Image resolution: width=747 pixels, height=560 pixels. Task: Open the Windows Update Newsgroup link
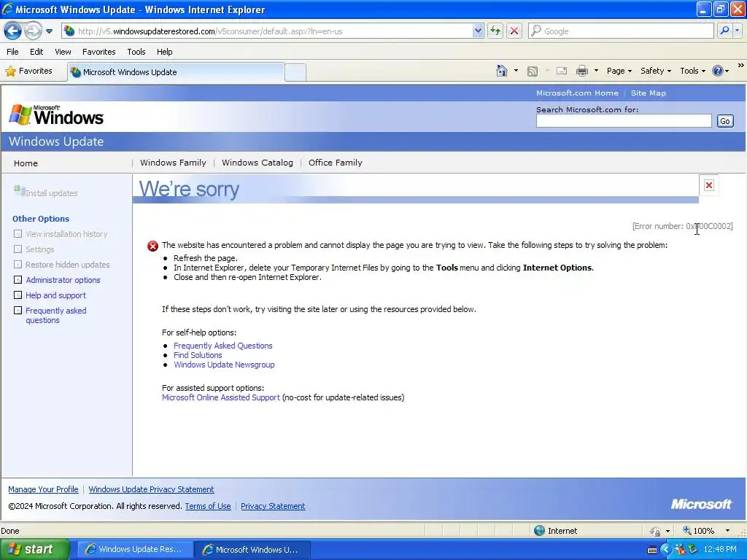[x=224, y=365]
